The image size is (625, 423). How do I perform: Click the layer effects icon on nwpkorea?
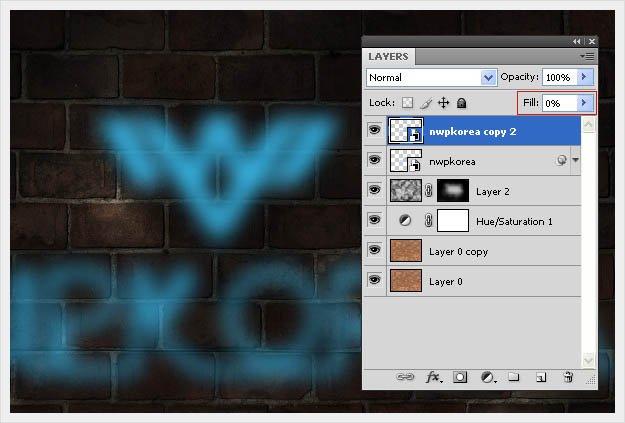pos(561,160)
